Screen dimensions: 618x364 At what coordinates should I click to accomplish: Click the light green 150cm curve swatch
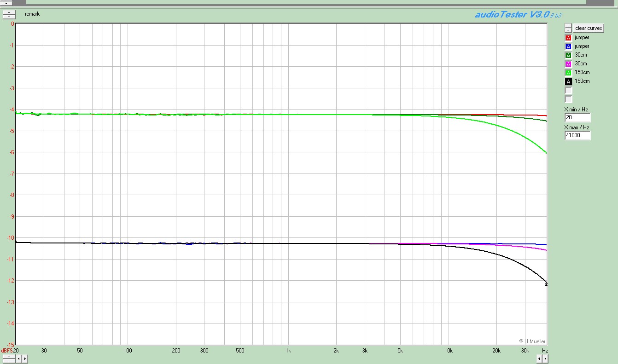tap(568, 73)
